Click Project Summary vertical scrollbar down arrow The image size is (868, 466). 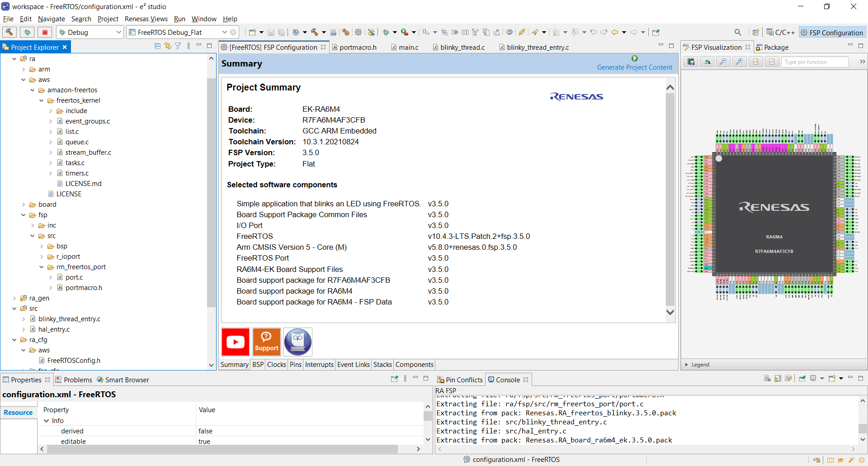[670, 312]
